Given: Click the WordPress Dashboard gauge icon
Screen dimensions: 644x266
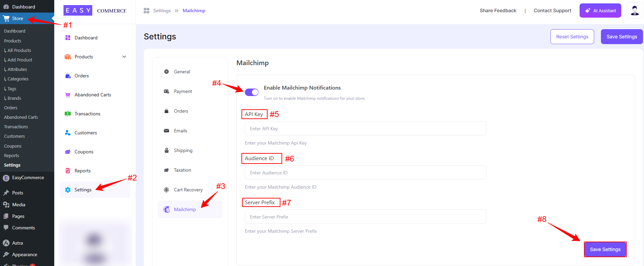Looking at the screenshot, I should (x=6, y=7).
